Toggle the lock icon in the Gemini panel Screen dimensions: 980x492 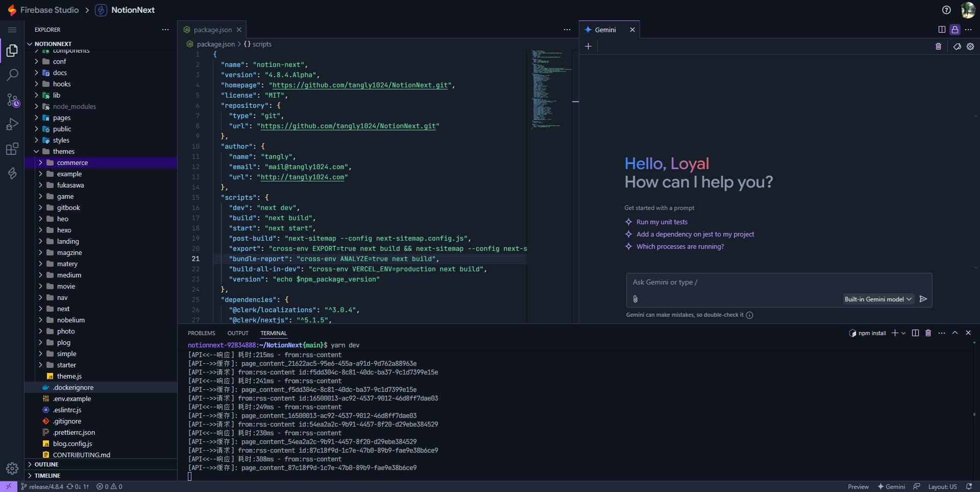point(955,30)
